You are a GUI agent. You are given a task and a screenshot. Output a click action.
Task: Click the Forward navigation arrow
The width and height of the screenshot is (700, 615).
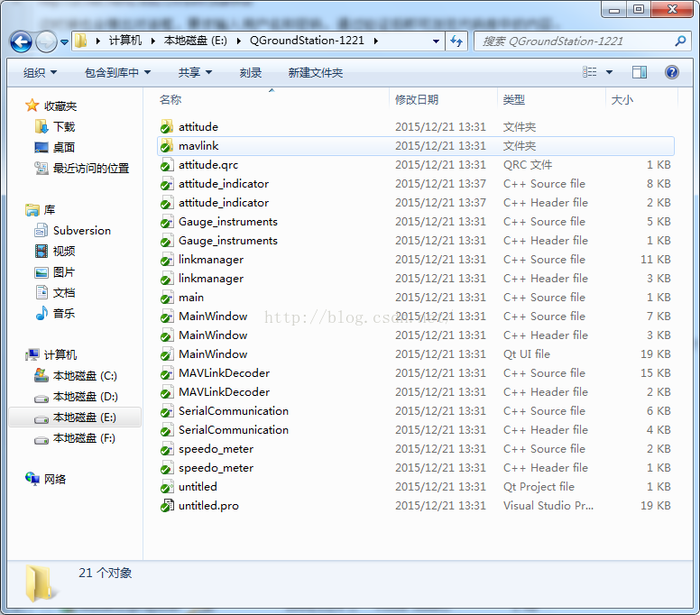(x=46, y=42)
